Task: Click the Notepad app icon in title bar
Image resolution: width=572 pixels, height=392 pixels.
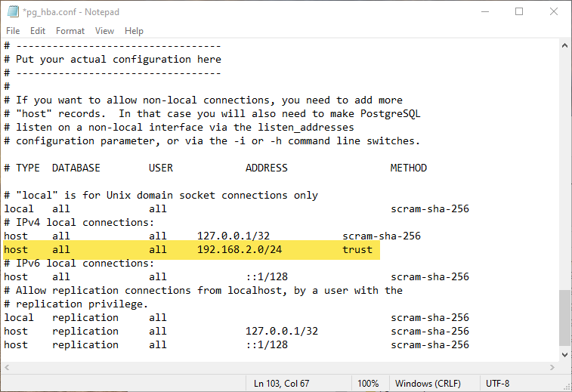Action: click(13, 12)
